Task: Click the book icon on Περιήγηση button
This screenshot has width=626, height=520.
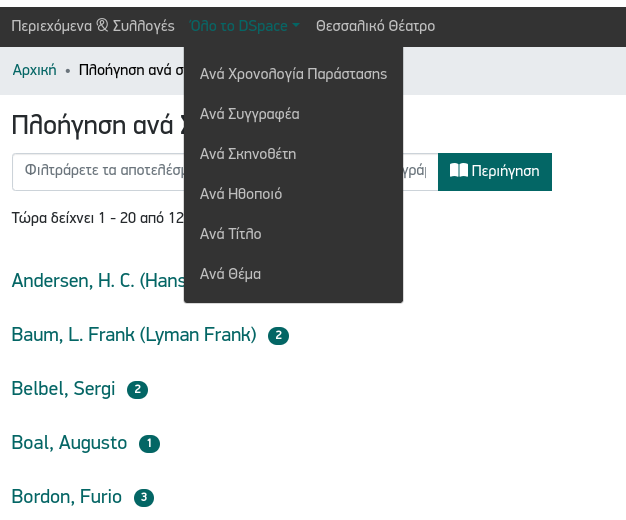Action: [458, 171]
